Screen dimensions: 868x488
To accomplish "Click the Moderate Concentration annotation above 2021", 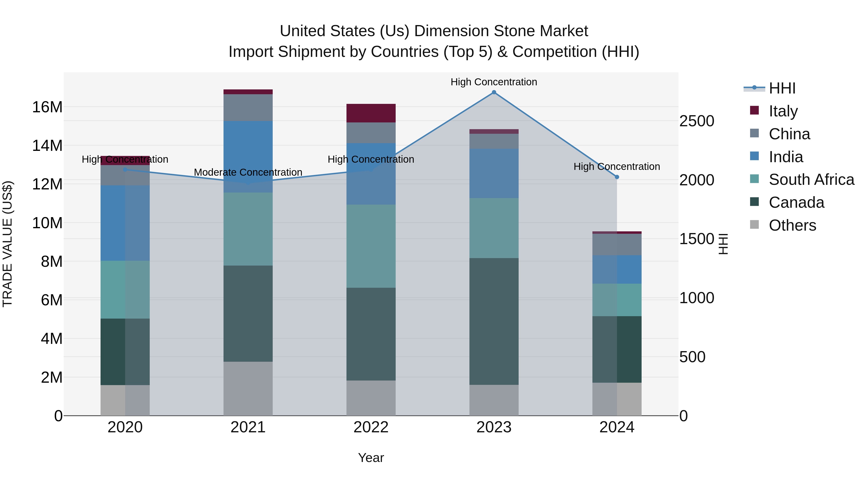I will [x=248, y=172].
